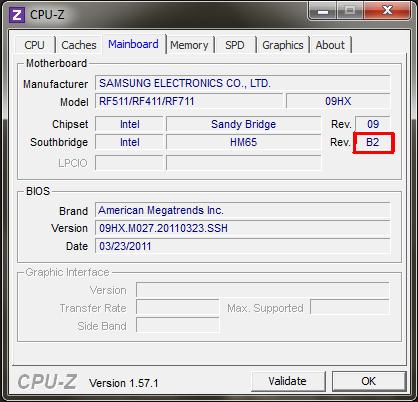Go to the Memory tab
Image resolution: width=418 pixels, height=402 pixels.
tap(189, 45)
